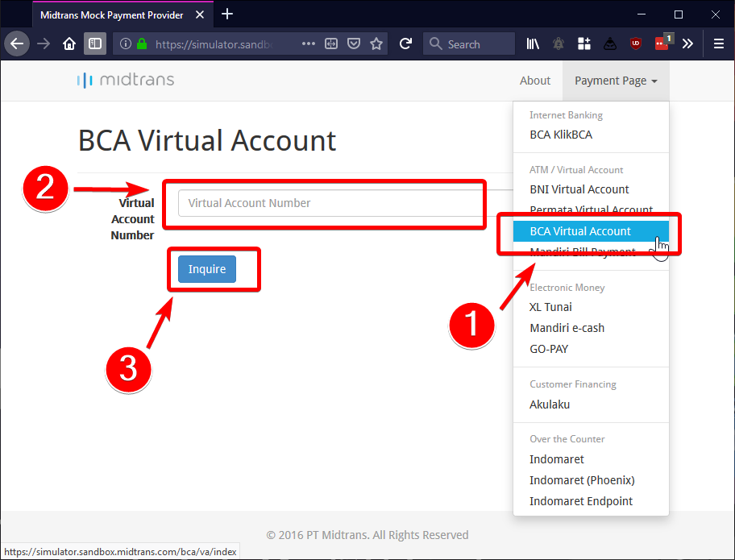Select the Midtrans Mock Payment Provider tab
Screen dimensions: 735x560
pos(122,15)
